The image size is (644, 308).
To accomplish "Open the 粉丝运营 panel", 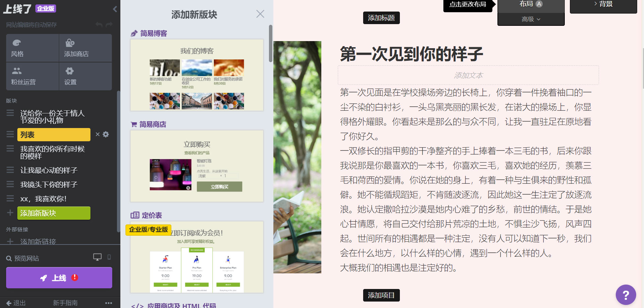I will (32, 76).
